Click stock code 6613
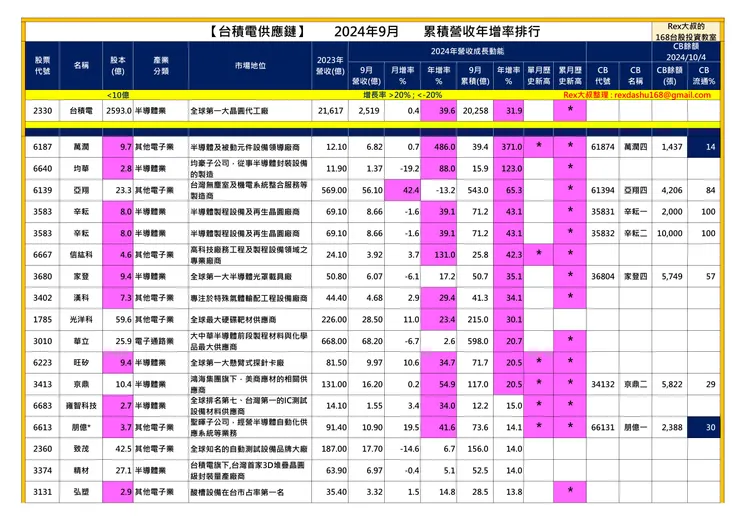 [42, 427]
